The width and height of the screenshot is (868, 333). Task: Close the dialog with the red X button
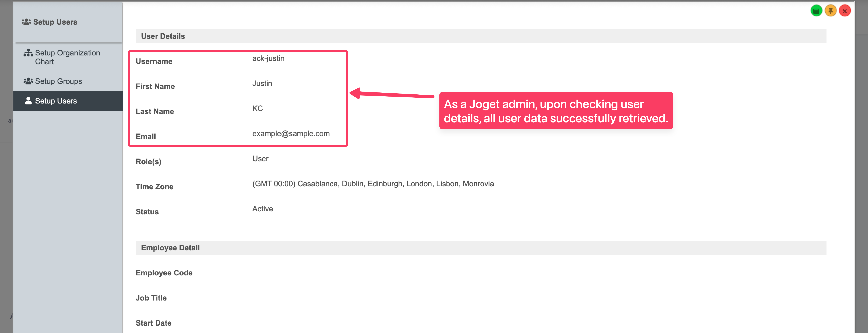click(845, 11)
